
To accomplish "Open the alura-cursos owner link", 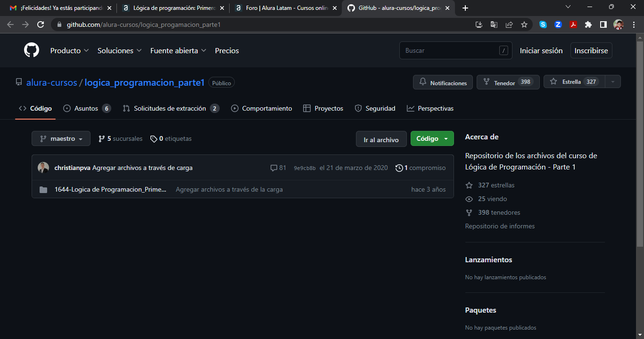I will click(x=51, y=82).
